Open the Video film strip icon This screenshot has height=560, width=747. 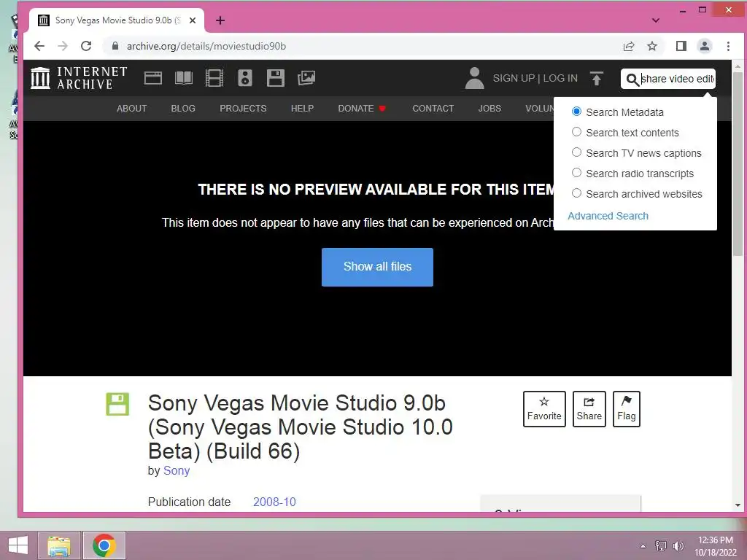[x=214, y=78]
